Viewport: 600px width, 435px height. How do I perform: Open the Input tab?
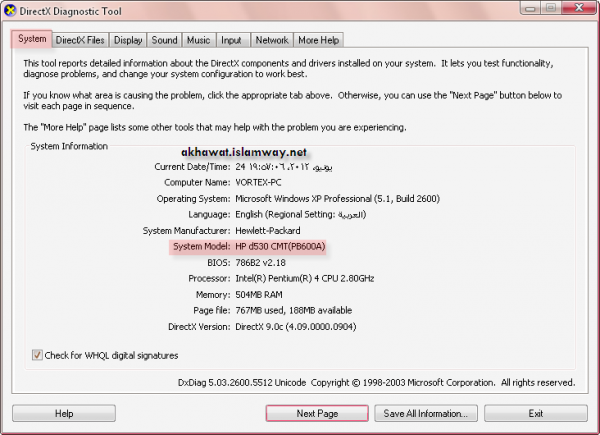coord(231,40)
